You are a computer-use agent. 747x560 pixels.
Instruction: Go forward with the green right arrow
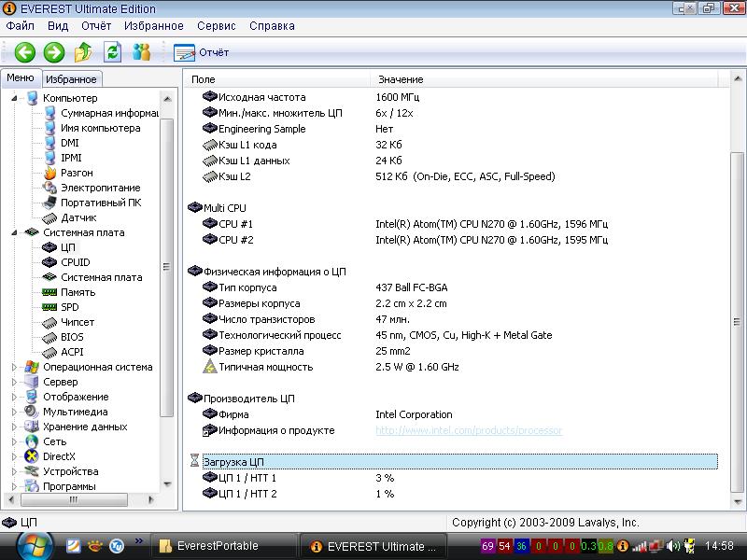pyautogui.click(x=54, y=52)
